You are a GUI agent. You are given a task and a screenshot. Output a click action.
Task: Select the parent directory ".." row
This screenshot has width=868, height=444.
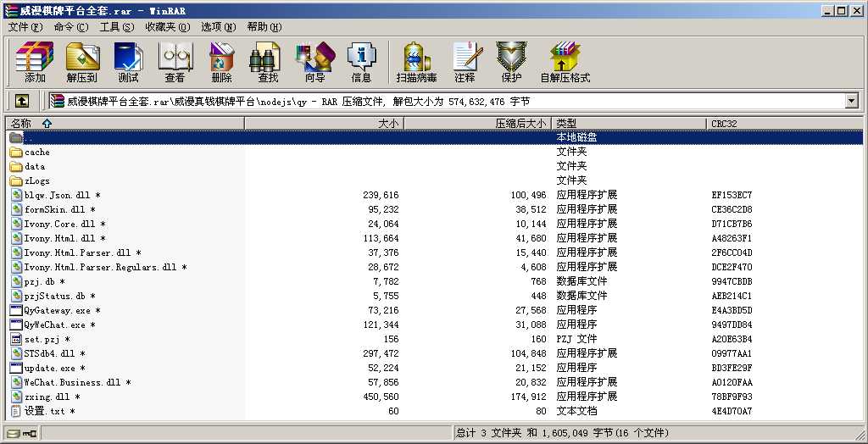(435, 137)
